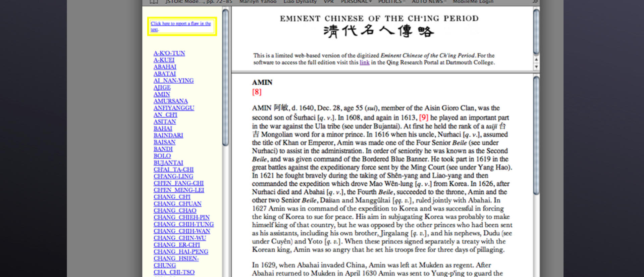
Task: Open the Liao Dynasty bookmark
Action: click(x=300, y=2)
